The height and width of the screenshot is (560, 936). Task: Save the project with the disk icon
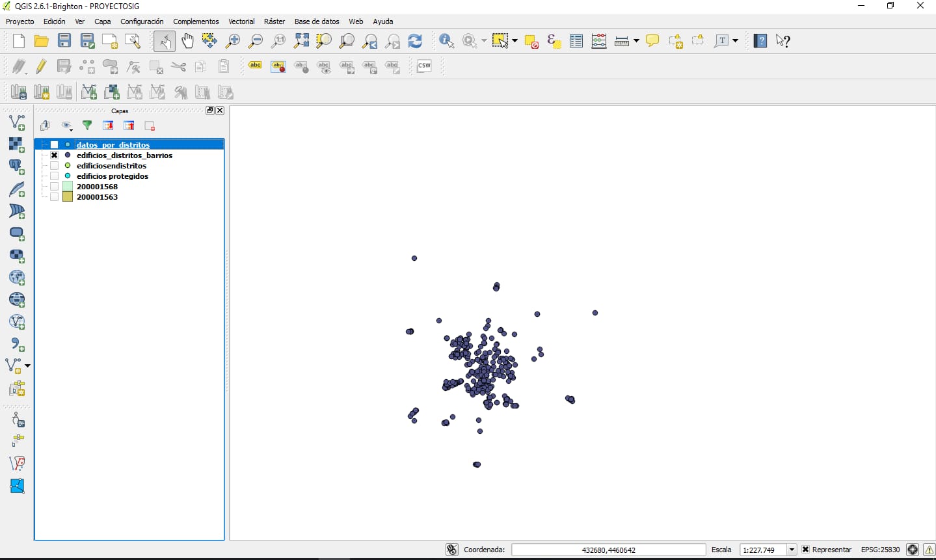pyautogui.click(x=64, y=41)
